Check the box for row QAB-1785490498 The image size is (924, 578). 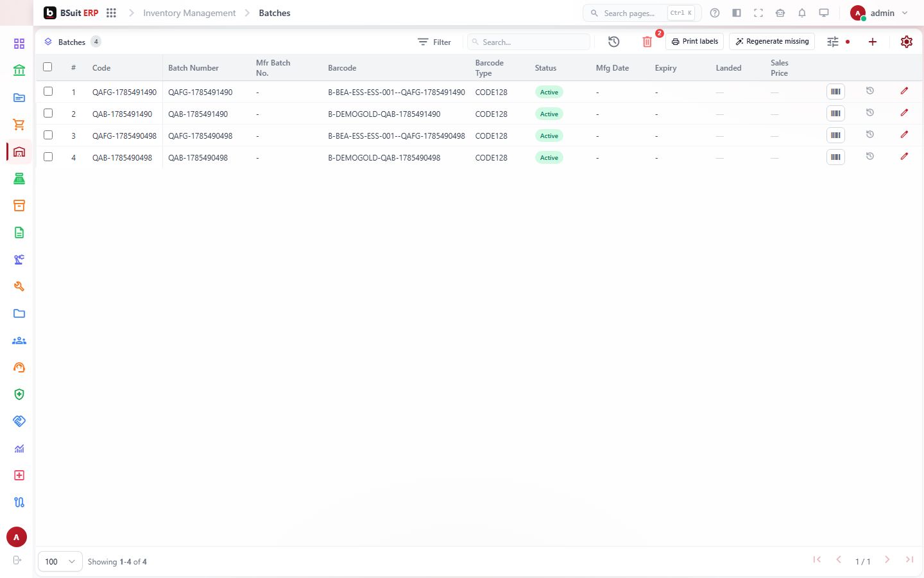(48, 157)
